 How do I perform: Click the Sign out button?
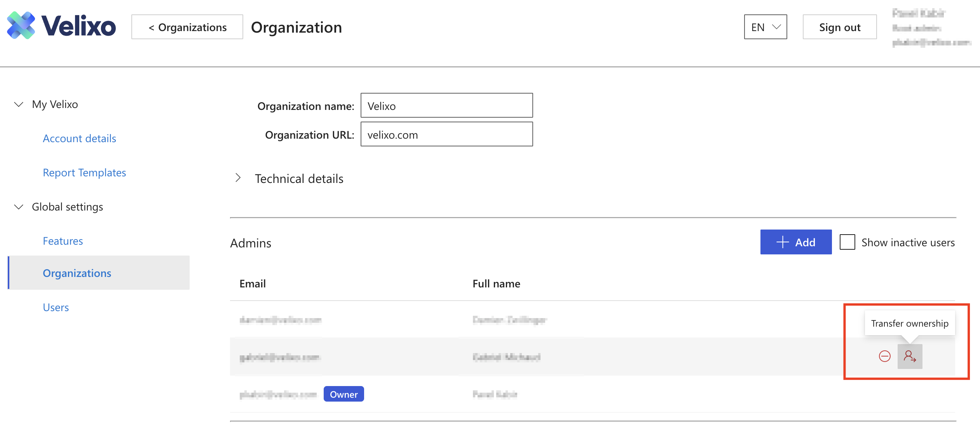pyautogui.click(x=840, y=27)
